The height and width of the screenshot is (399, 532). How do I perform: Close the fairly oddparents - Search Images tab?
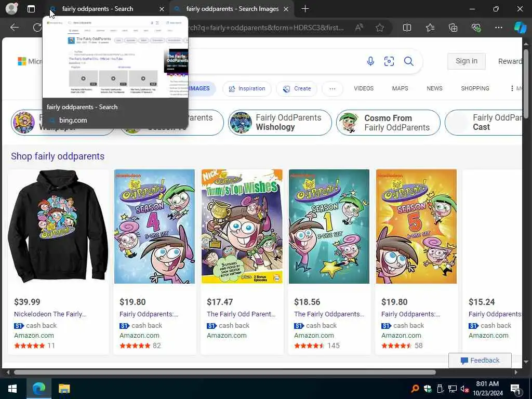pos(286,9)
